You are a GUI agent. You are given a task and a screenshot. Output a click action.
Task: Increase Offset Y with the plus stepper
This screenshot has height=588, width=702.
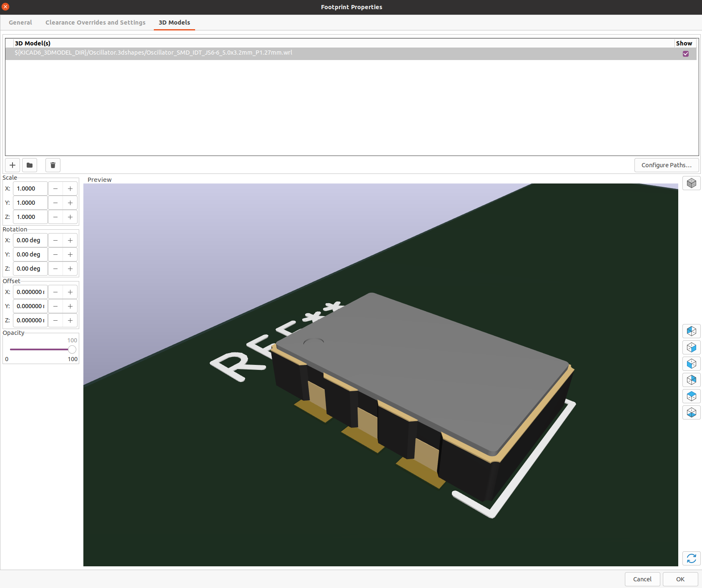point(70,306)
